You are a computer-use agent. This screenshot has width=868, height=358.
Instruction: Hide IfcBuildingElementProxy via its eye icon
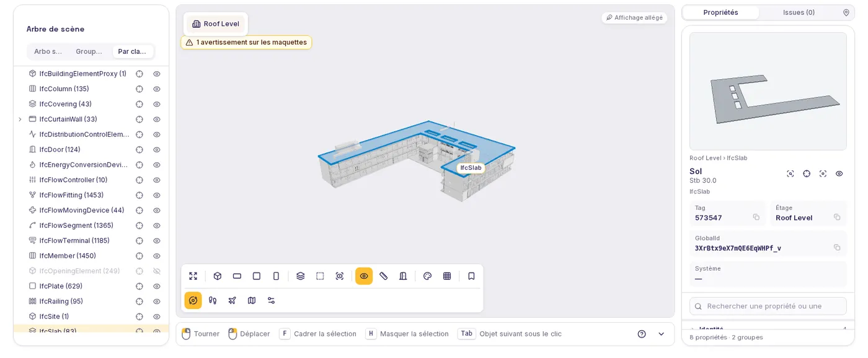[x=157, y=74]
